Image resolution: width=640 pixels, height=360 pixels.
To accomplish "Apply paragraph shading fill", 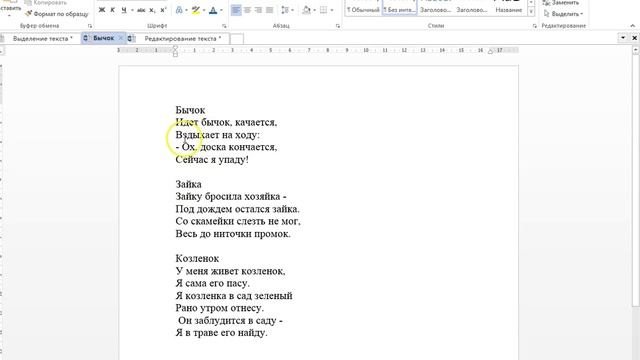I will (307, 10).
